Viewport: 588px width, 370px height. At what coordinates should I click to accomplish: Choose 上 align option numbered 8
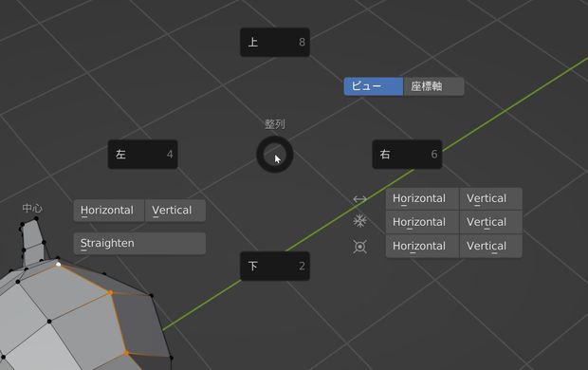[275, 42]
